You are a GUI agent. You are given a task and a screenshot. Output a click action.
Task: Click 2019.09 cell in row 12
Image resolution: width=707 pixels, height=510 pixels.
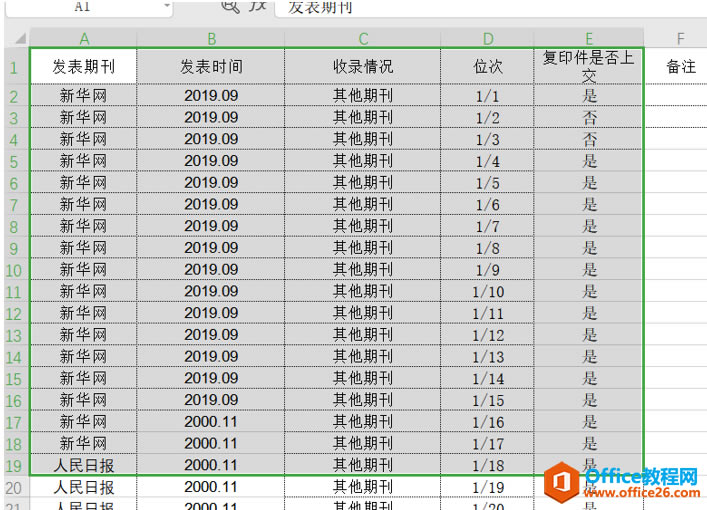(211, 313)
